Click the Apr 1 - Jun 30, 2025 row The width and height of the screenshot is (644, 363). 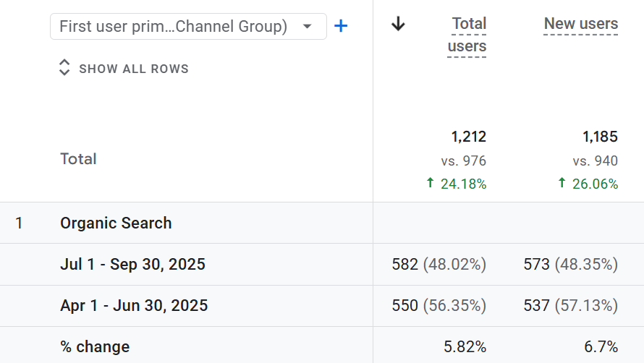click(134, 306)
